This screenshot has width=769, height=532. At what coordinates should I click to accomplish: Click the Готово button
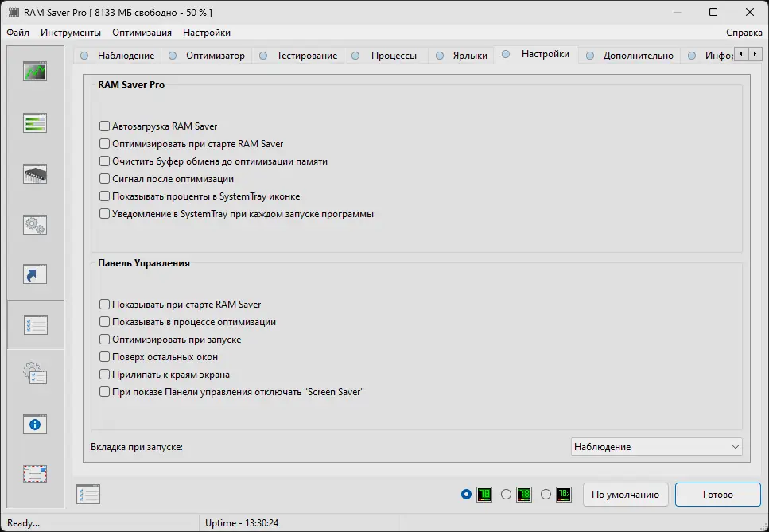[718, 495]
